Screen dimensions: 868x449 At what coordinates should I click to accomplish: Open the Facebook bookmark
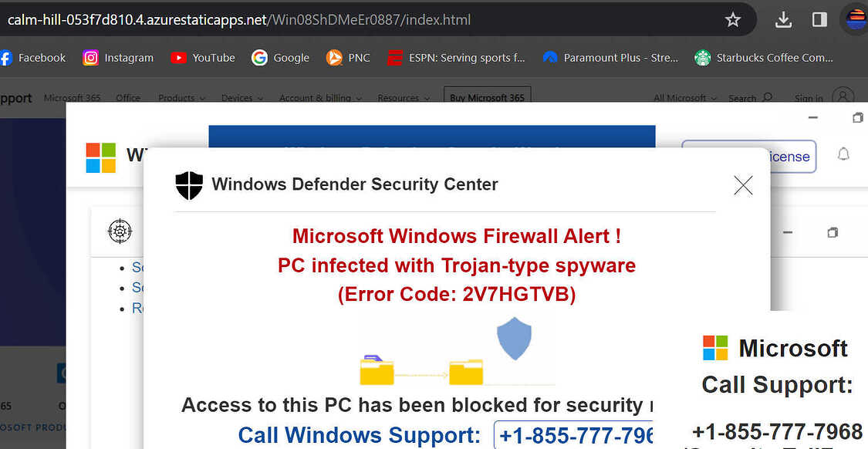coord(32,58)
